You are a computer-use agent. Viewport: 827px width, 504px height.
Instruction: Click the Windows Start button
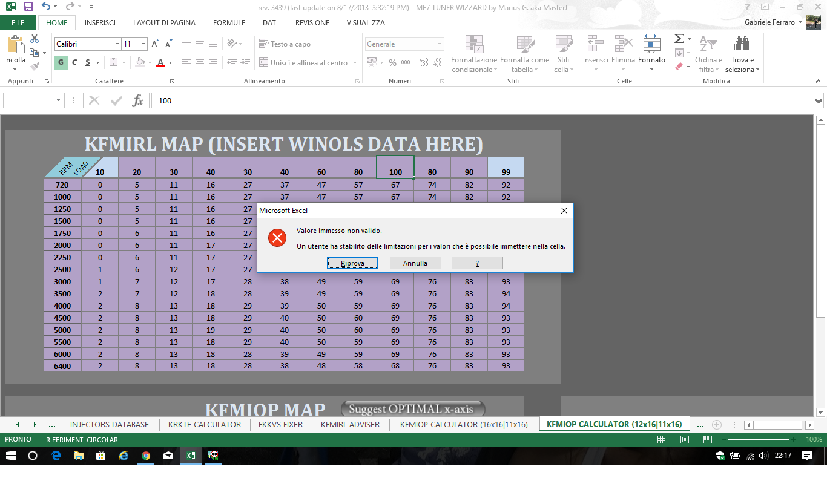coord(11,456)
